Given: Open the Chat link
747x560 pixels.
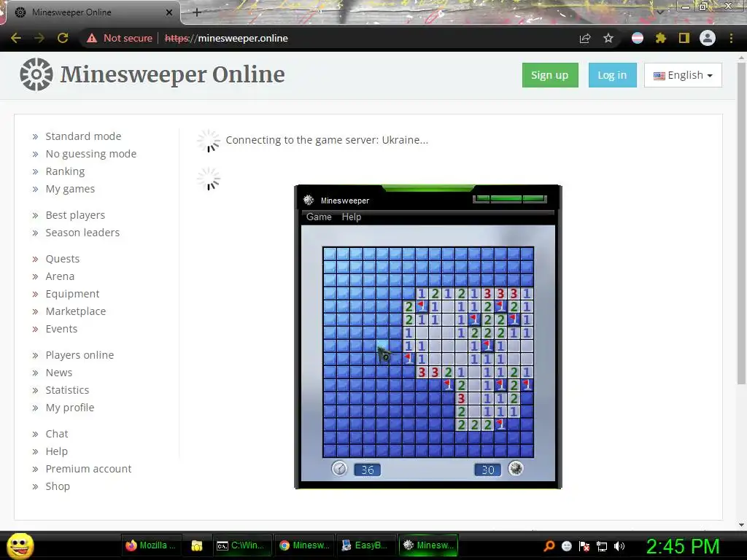Looking at the screenshot, I should tap(57, 434).
